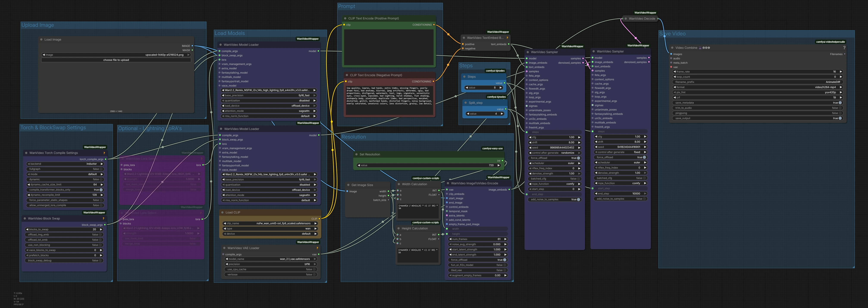This screenshot has height=308, width=868.
Task: Click the WanVideo Block Swap question mark
Action: [104, 218]
